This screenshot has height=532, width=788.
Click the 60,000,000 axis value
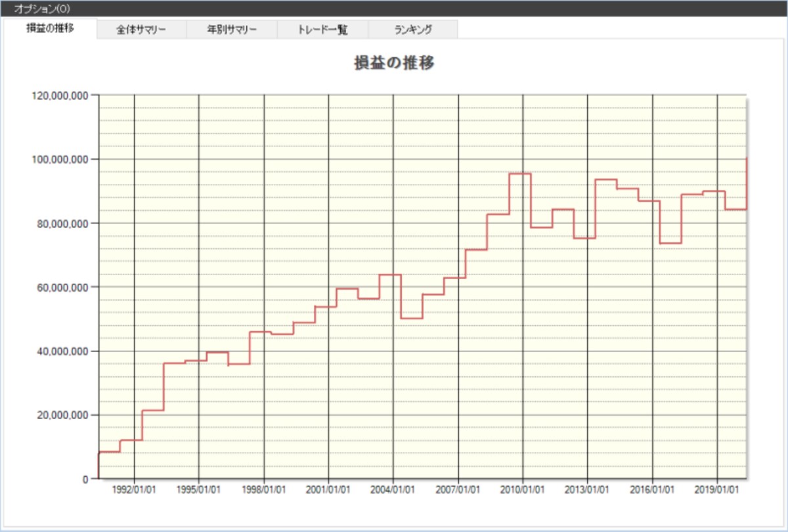(62, 287)
